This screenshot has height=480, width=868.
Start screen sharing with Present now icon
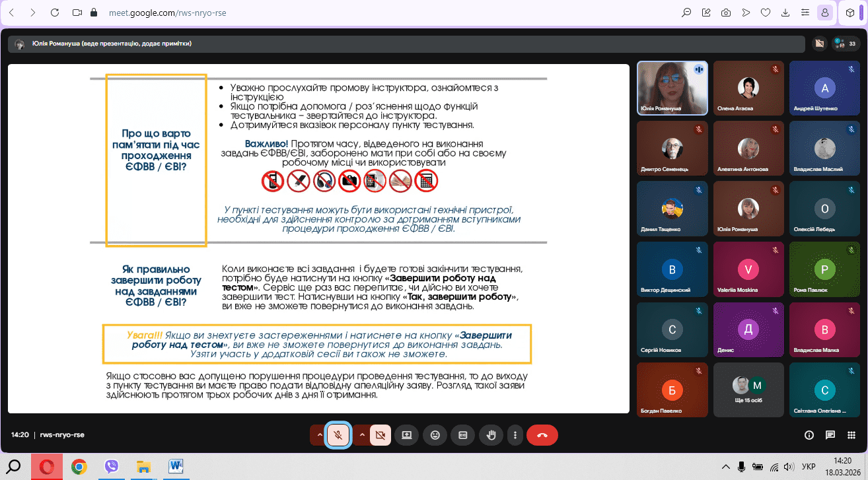[x=407, y=435]
